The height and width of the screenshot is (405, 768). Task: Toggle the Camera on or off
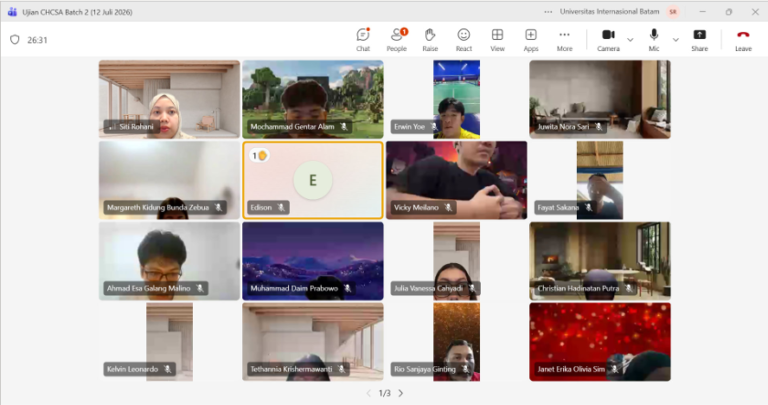(x=608, y=40)
